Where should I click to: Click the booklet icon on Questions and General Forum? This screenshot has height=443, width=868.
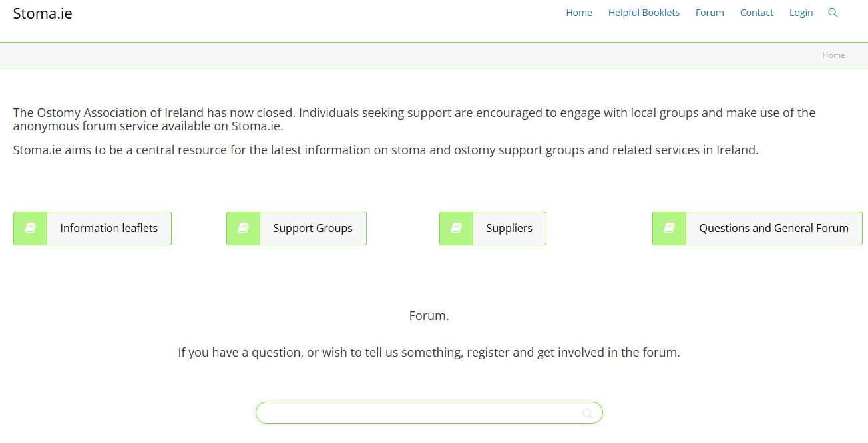coord(669,228)
